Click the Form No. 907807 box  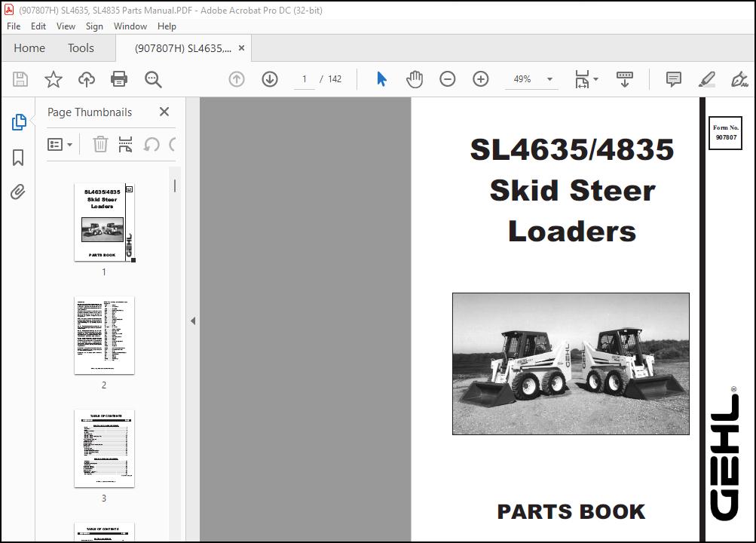pos(725,133)
